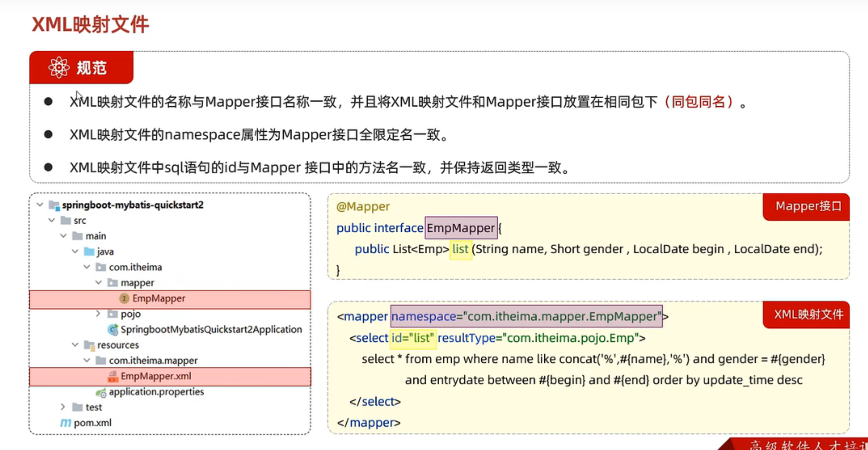
Task: Click the application.properties file icon
Action: [x=101, y=392]
